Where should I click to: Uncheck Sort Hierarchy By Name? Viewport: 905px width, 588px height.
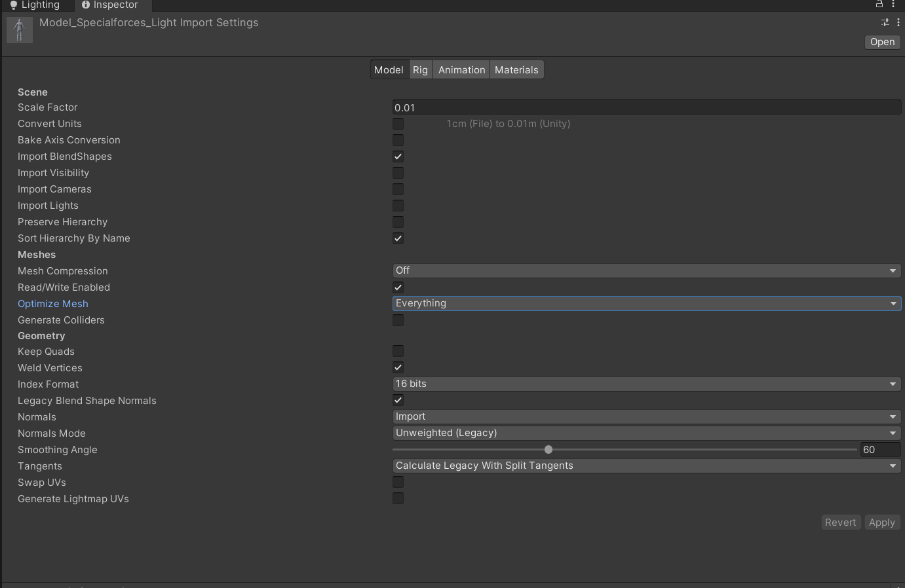[x=398, y=238]
